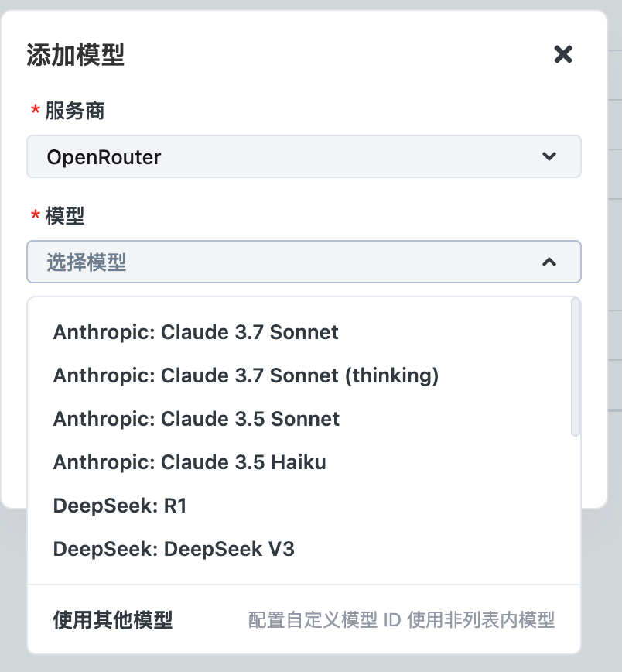Close the 添加模型 dialog
This screenshot has width=622, height=672.
coord(563,54)
